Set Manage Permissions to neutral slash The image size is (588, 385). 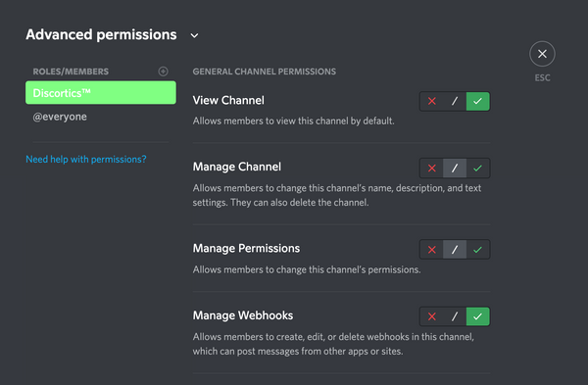455,249
